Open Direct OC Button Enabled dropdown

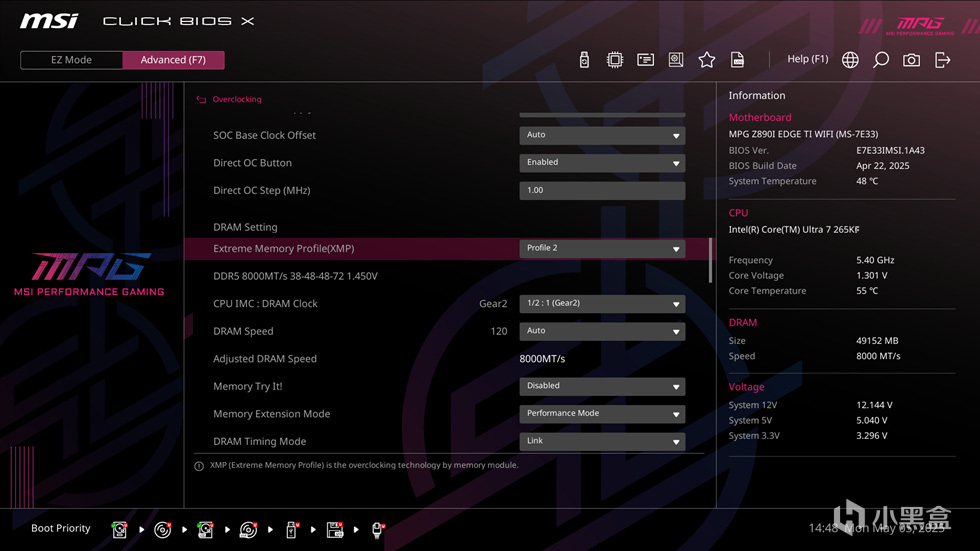click(602, 162)
